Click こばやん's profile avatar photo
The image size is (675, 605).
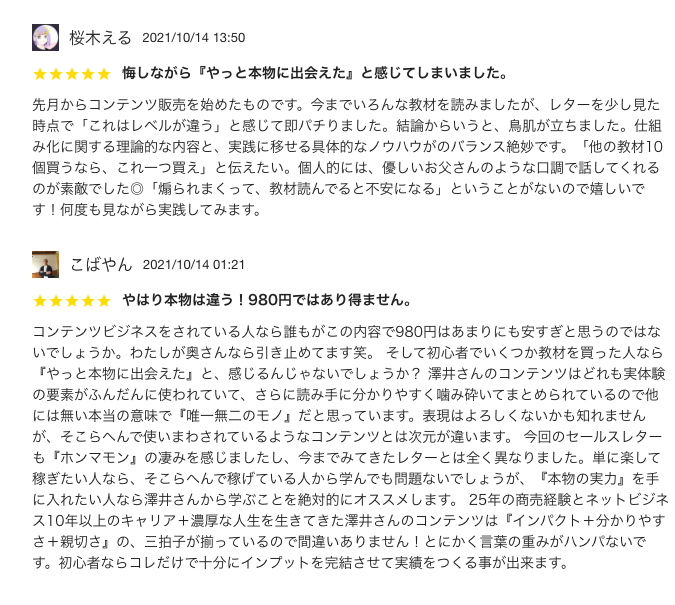click(x=46, y=264)
